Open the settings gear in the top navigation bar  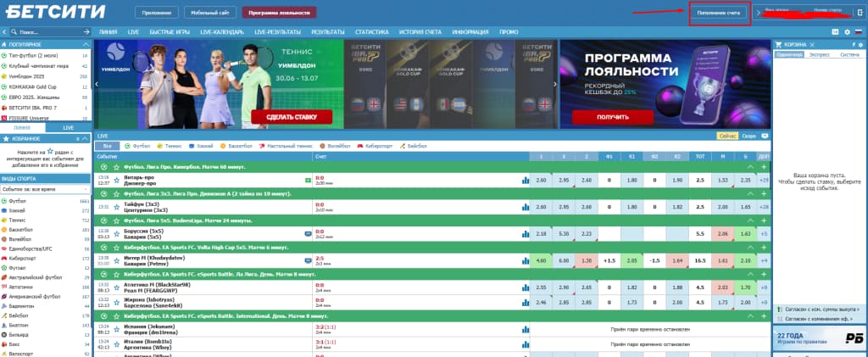click(x=847, y=32)
